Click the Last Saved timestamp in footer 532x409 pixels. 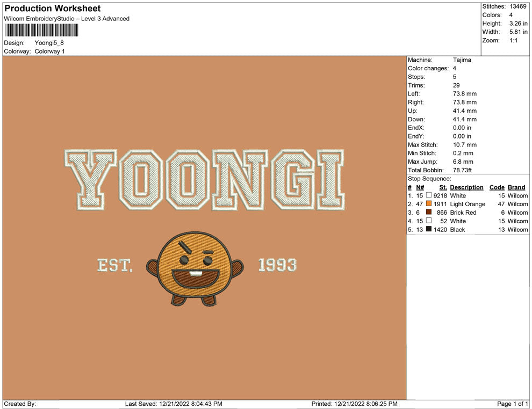click(174, 404)
